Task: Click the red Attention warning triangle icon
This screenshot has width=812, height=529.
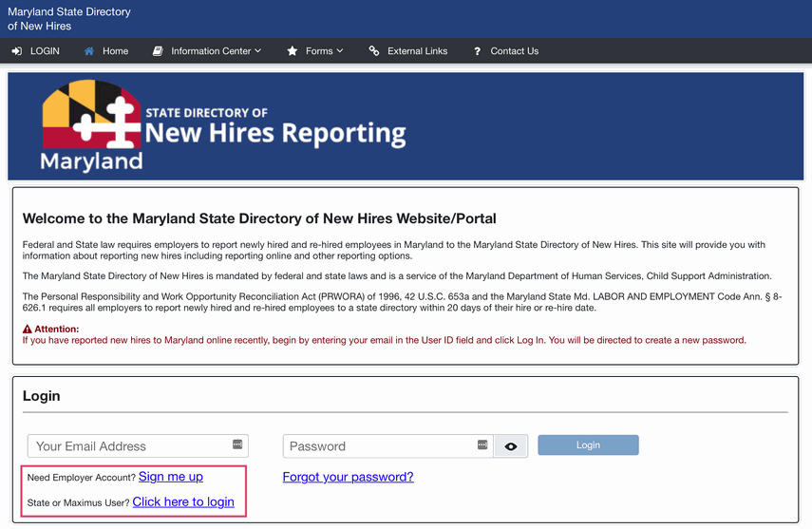Action: 28,329
